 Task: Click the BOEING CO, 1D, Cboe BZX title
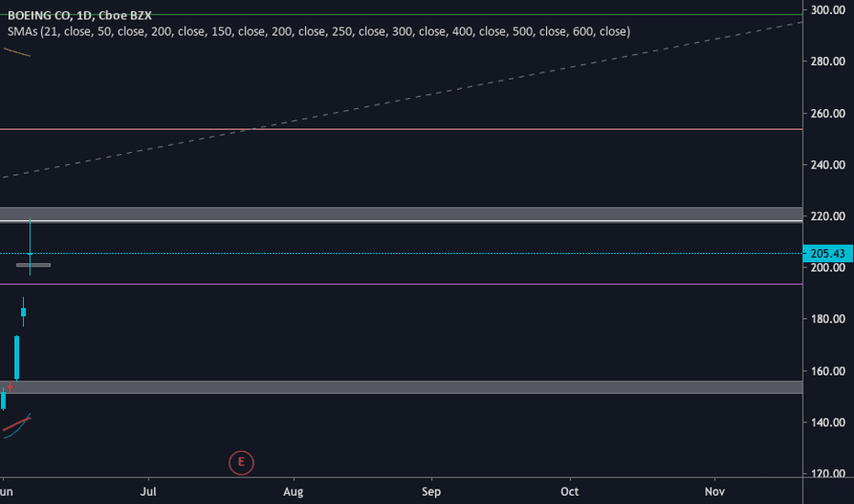(x=80, y=16)
